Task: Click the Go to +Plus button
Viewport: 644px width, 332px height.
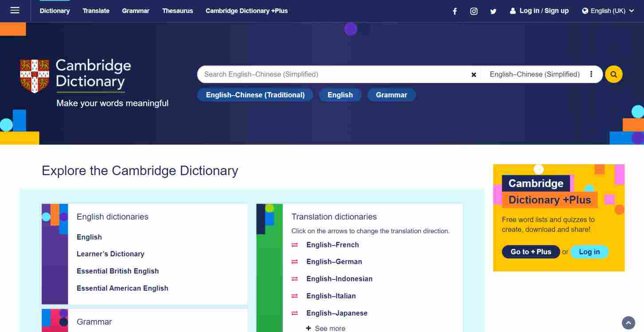Action: click(x=531, y=252)
